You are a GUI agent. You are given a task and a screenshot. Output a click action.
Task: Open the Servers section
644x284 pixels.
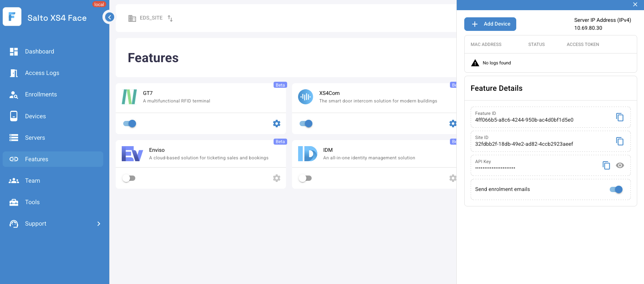tap(53, 138)
